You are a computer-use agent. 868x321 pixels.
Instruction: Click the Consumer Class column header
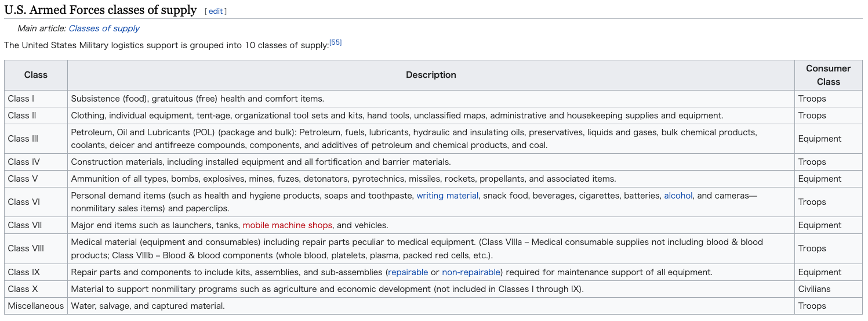(828, 75)
